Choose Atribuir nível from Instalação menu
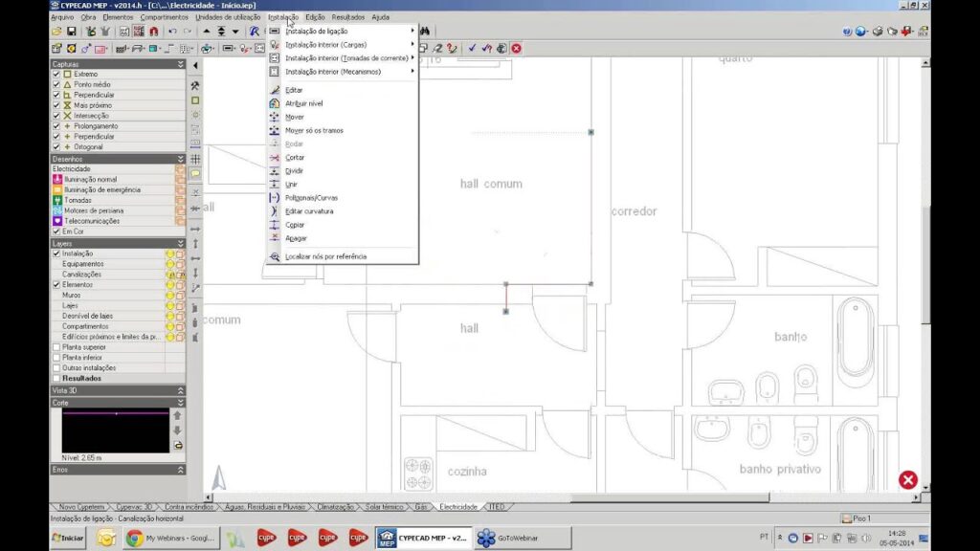This screenshot has height=551, width=980. [x=304, y=103]
